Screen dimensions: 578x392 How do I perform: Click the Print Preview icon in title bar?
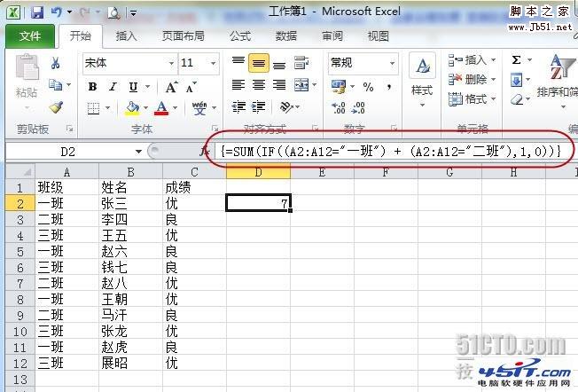click(x=113, y=13)
